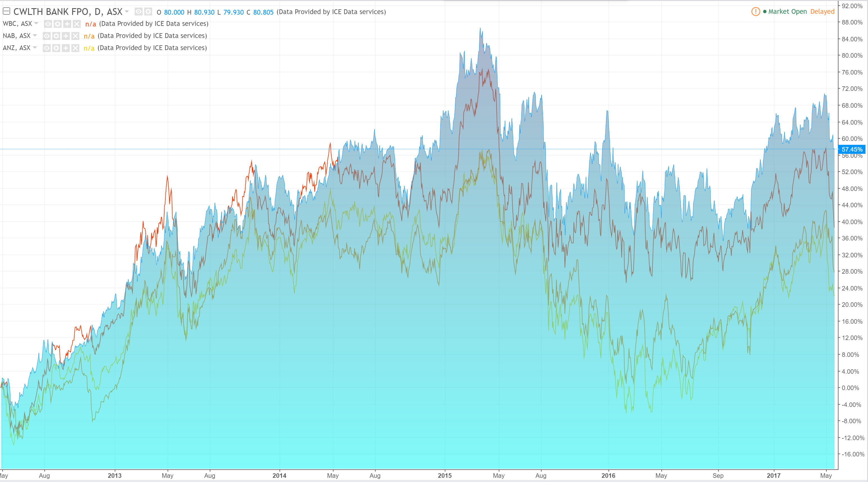Hide the WBC, ASX comparison line
The width and height of the screenshot is (868, 482).
(48, 24)
